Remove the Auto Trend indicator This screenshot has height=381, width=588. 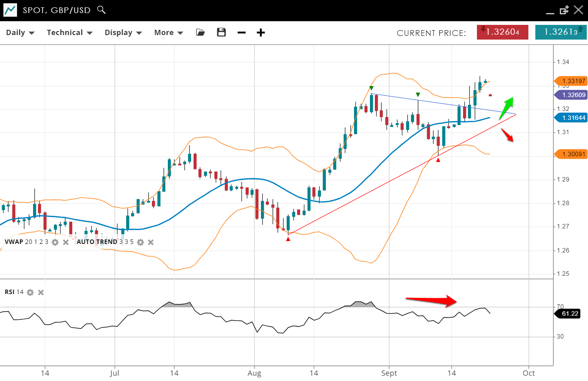(x=151, y=242)
